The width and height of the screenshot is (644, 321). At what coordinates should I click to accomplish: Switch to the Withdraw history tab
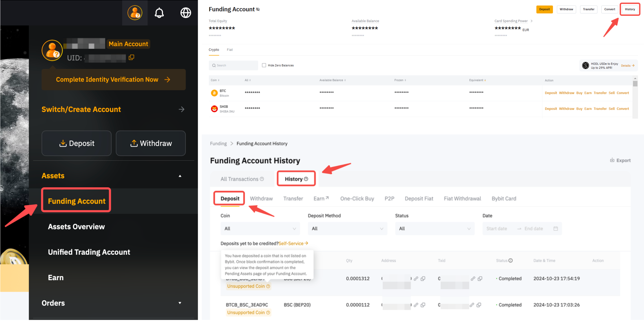click(x=261, y=199)
